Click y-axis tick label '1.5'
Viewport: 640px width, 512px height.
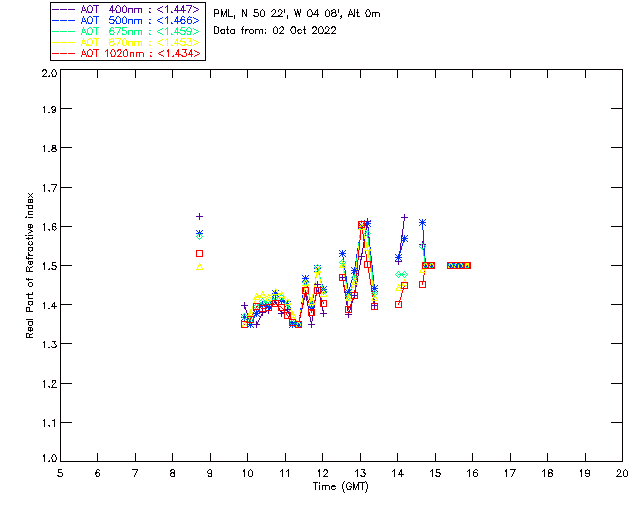coord(49,266)
